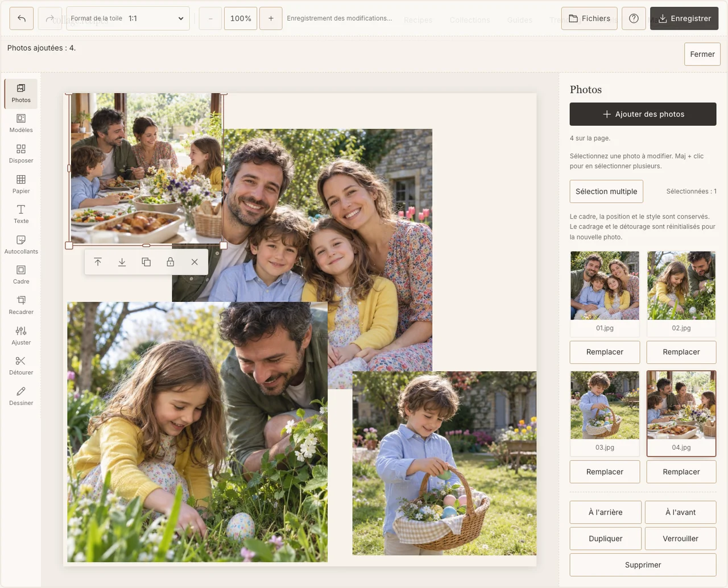Open the Ajuster adjustments tool
Image resolution: width=728 pixels, height=588 pixels.
point(21,336)
